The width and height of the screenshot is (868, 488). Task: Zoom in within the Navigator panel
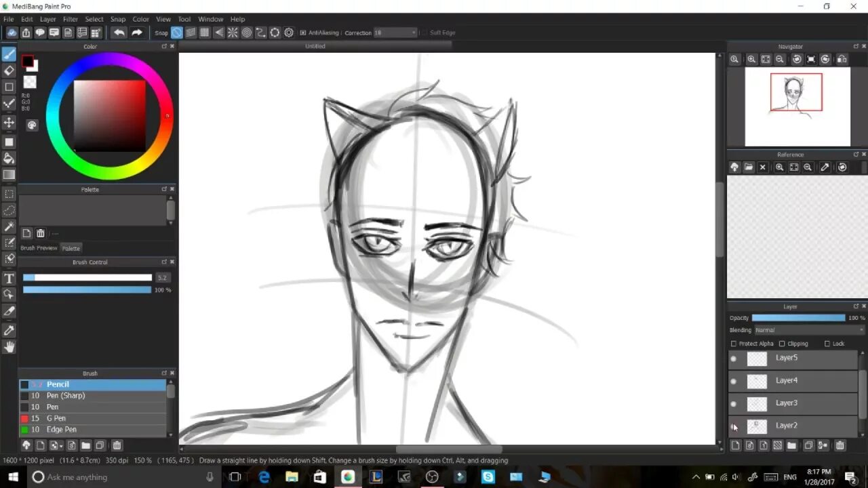click(x=751, y=60)
